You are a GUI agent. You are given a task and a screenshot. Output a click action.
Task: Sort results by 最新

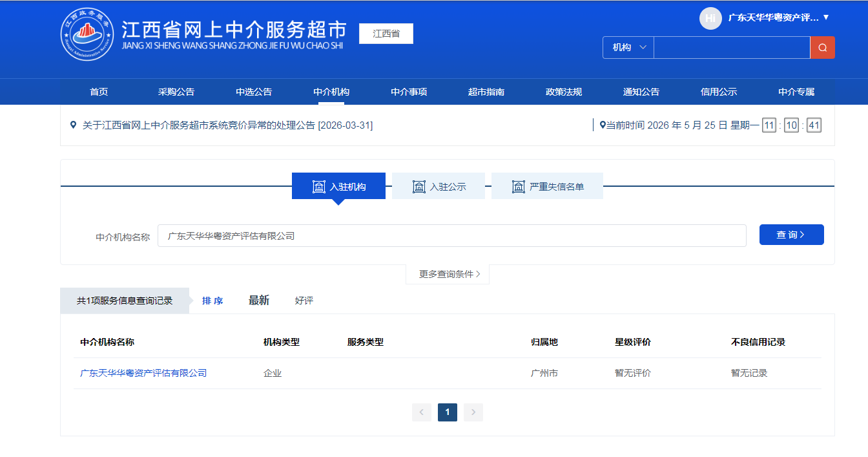(x=259, y=300)
